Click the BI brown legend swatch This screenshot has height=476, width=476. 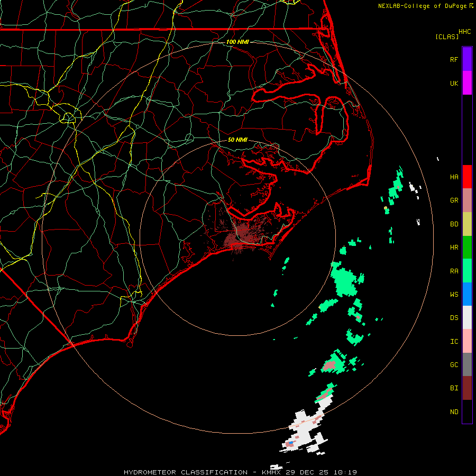click(467, 388)
